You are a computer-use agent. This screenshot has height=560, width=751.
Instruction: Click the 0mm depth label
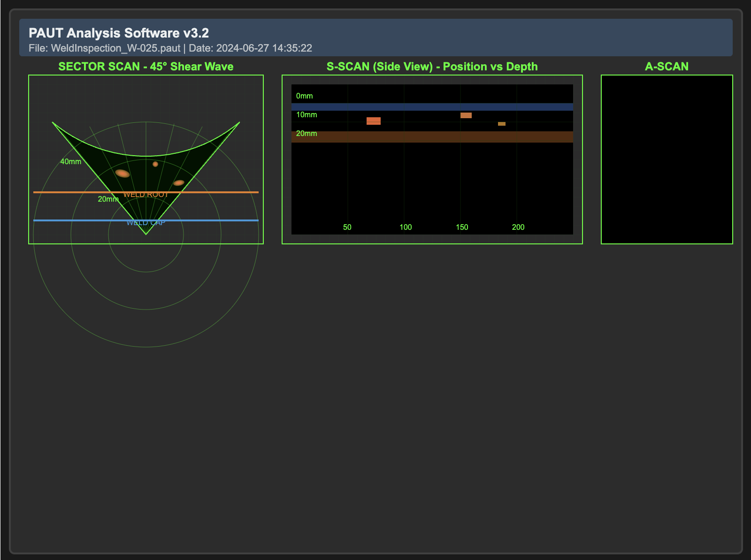pos(304,96)
